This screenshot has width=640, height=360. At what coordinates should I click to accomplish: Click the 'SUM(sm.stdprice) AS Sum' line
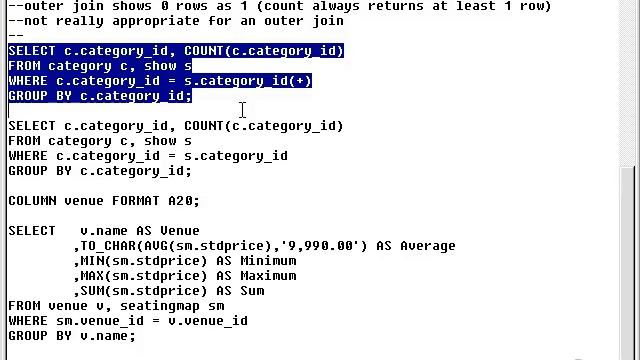169,291
